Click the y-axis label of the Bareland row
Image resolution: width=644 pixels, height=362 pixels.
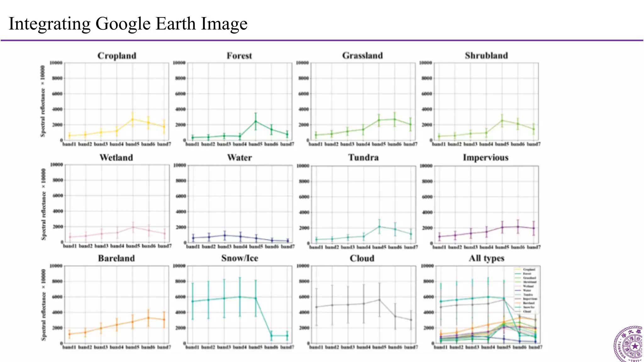tap(43, 305)
